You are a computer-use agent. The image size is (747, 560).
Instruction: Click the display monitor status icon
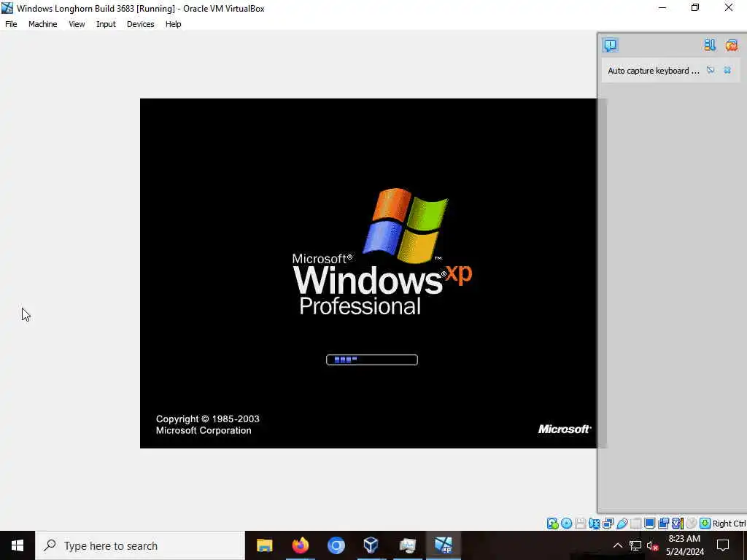pyautogui.click(x=649, y=524)
